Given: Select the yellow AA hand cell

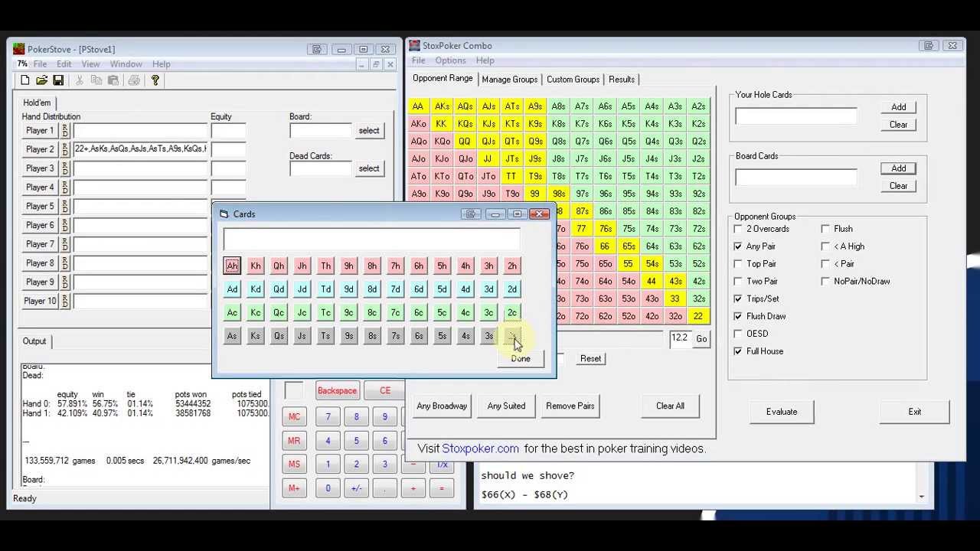Looking at the screenshot, I should 418,106.
